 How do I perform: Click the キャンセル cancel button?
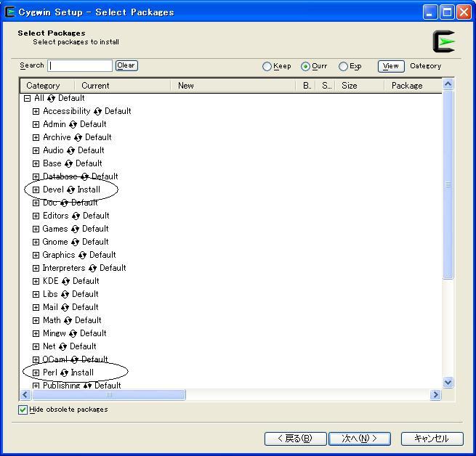pyautogui.click(x=432, y=439)
